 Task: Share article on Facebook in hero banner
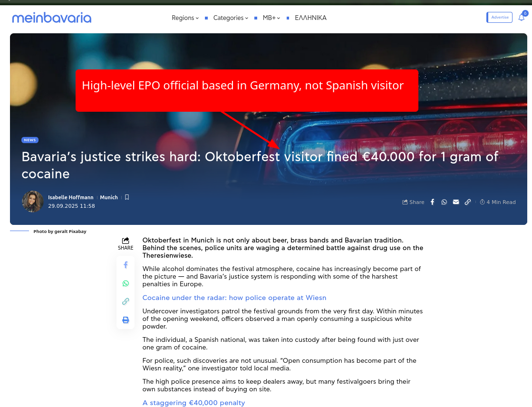[x=432, y=202]
